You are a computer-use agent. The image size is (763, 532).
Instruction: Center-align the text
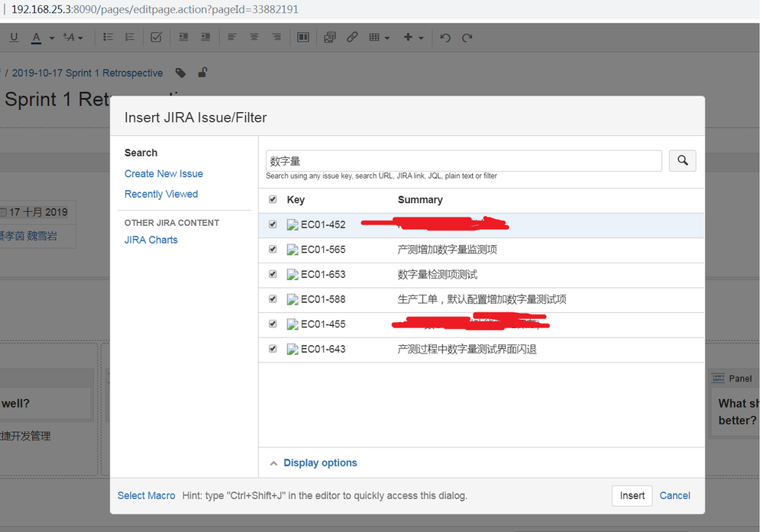click(254, 37)
